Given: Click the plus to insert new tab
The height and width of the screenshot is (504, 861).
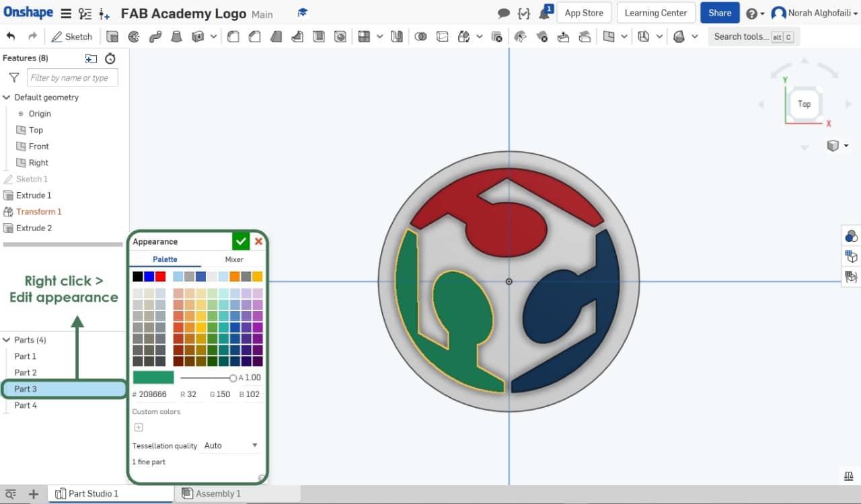Looking at the screenshot, I should (33, 494).
